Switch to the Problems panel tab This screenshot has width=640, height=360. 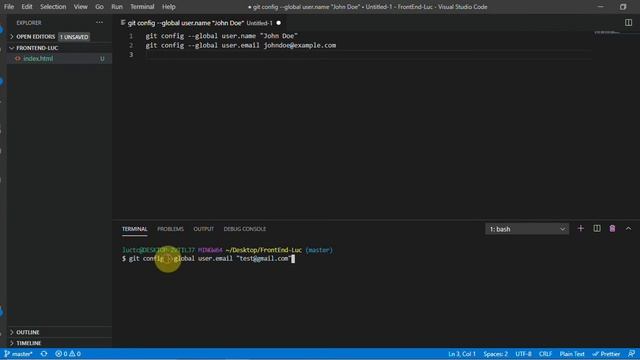[170, 229]
